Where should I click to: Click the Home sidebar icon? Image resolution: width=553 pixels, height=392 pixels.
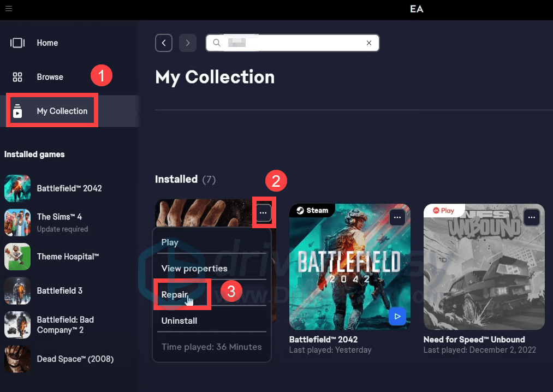tap(17, 43)
